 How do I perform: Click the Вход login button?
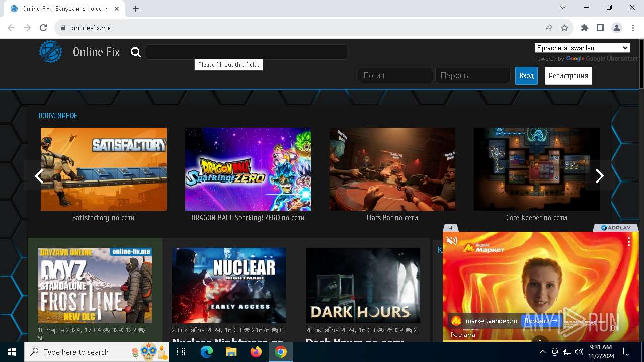pos(526,76)
